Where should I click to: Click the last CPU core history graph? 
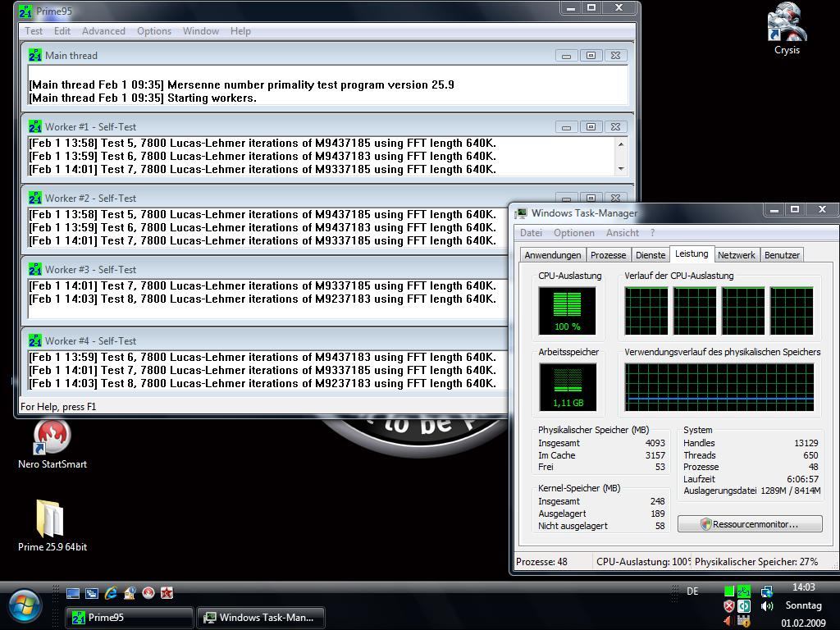792,311
